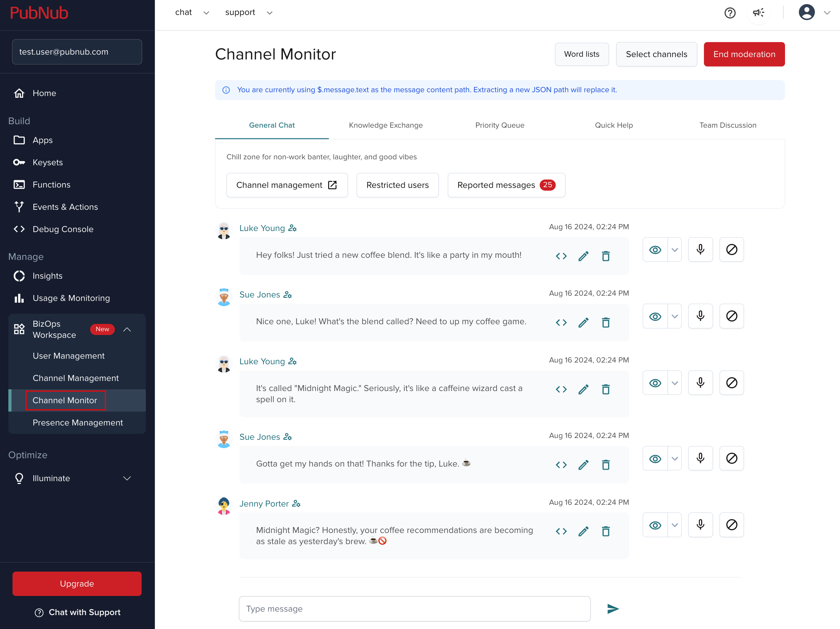The image size is (840, 629).
Task: View JSON of the 'Midnight Magic' spell message
Action: pyautogui.click(x=561, y=389)
